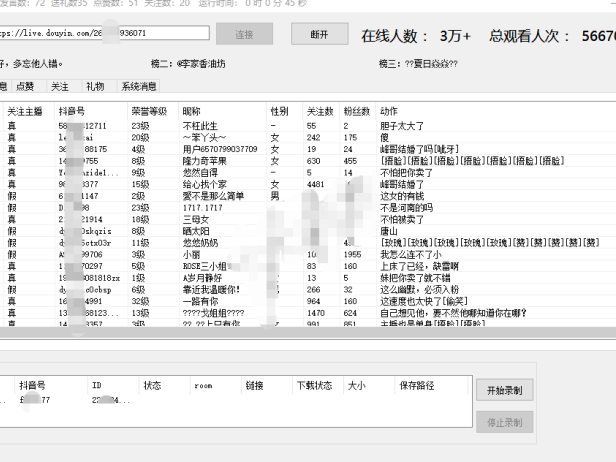Sort by the 关注数 column header
The height and width of the screenshot is (462, 616).
coord(320,112)
